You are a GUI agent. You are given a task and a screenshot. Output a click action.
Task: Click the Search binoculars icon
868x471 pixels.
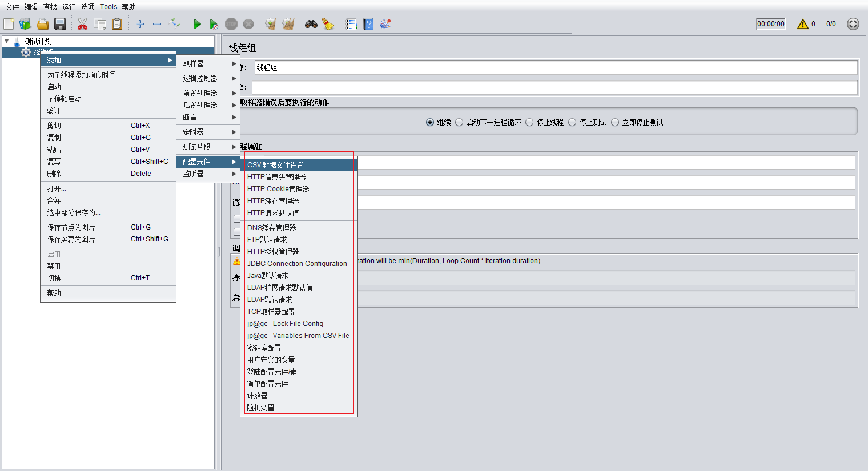pyautogui.click(x=311, y=24)
